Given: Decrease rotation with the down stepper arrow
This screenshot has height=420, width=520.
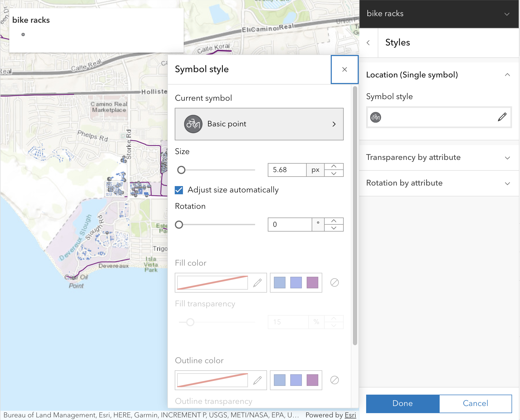Looking at the screenshot, I should (334, 228).
